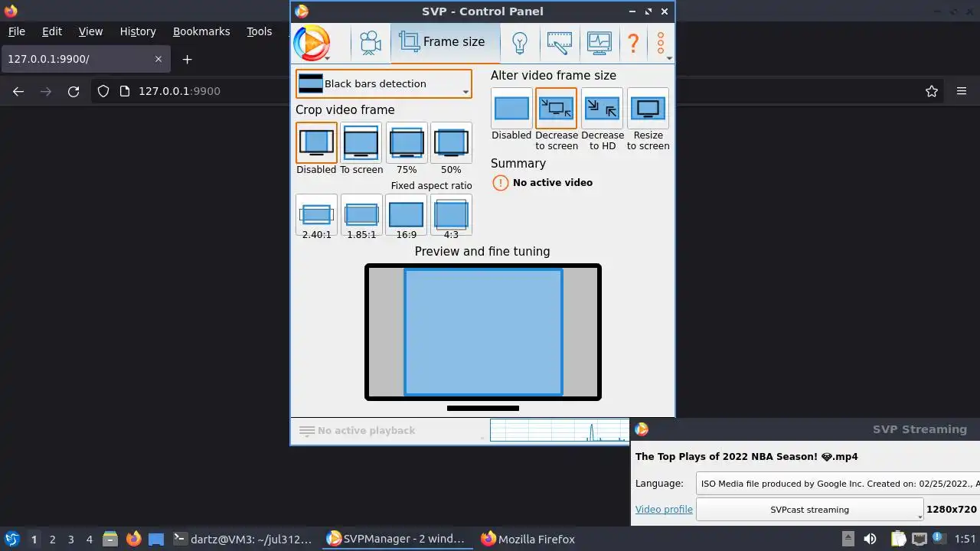Click the 1:51 taskbar clock
980x551 pixels.
965,539
